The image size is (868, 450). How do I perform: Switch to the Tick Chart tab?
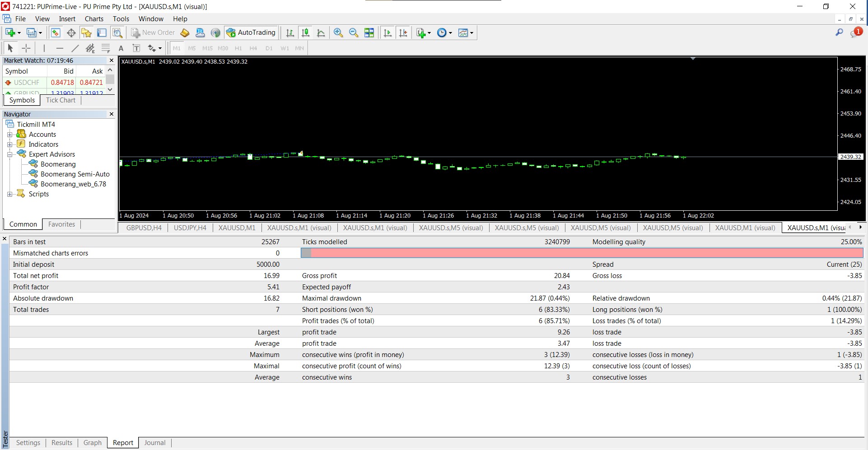[x=61, y=100]
